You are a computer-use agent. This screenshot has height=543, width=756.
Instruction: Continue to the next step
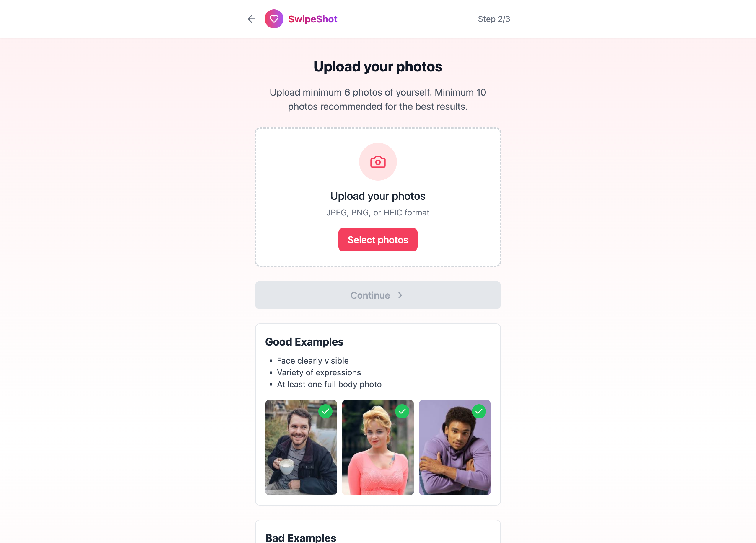tap(378, 295)
